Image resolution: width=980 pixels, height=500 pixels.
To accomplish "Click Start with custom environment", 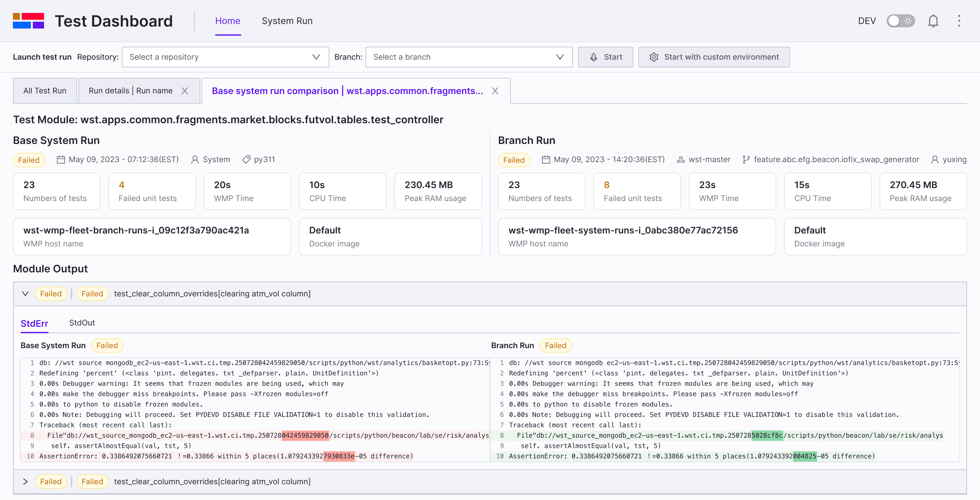I will 714,57.
